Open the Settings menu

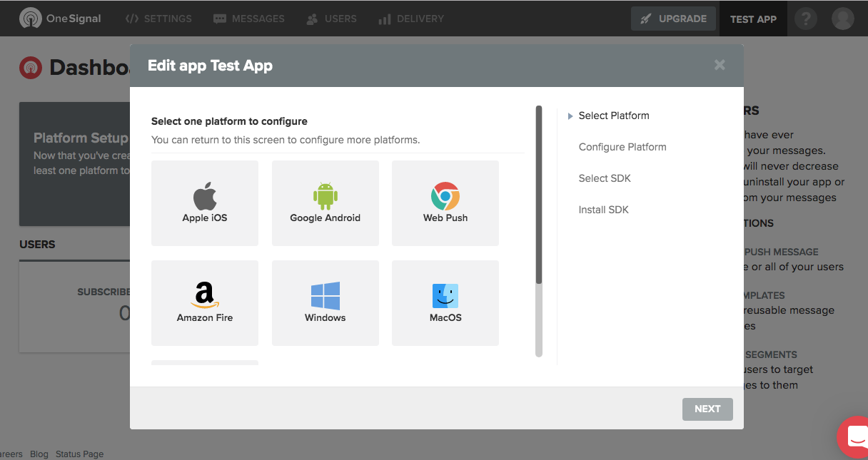click(x=158, y=19)
